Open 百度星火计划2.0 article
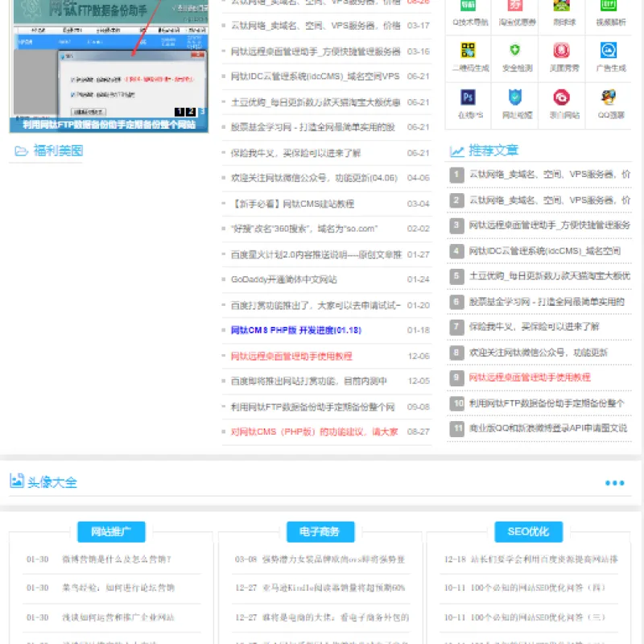644x644 pixels. coord(316,254)
